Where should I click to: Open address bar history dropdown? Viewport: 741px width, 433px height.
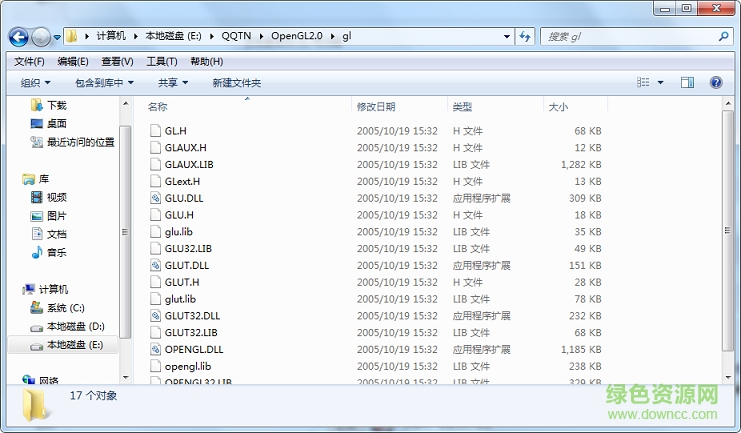coord(507,36)
